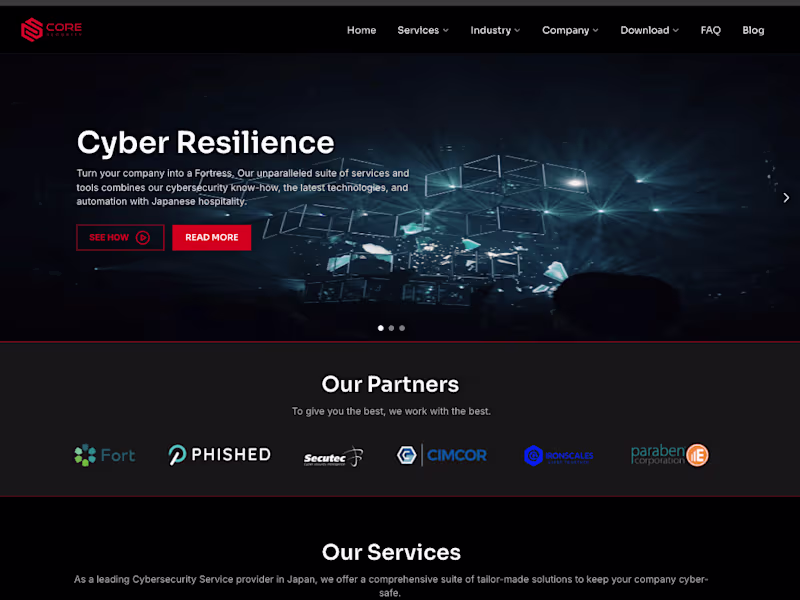Open the Fort partner logo

coord(105,455)
